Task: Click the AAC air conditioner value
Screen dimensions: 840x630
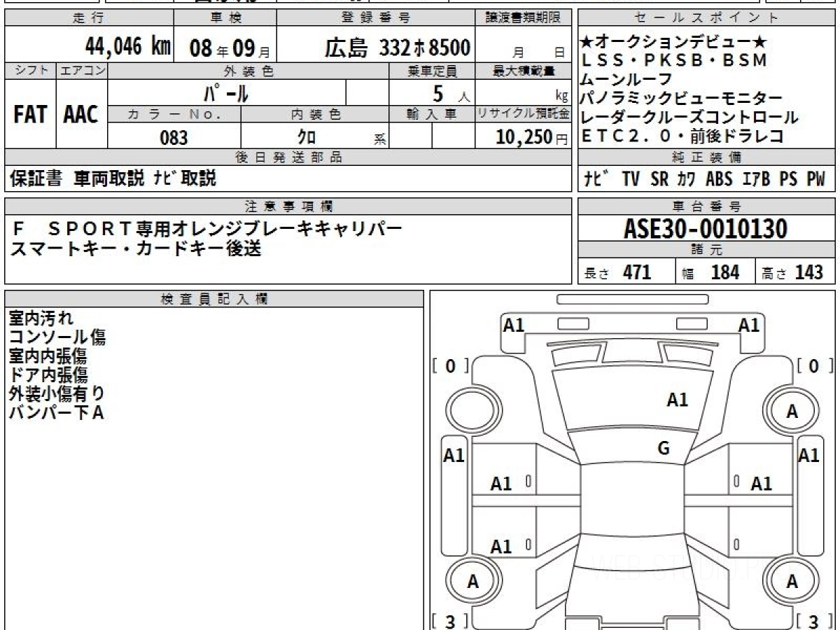Action: point(81,115)
